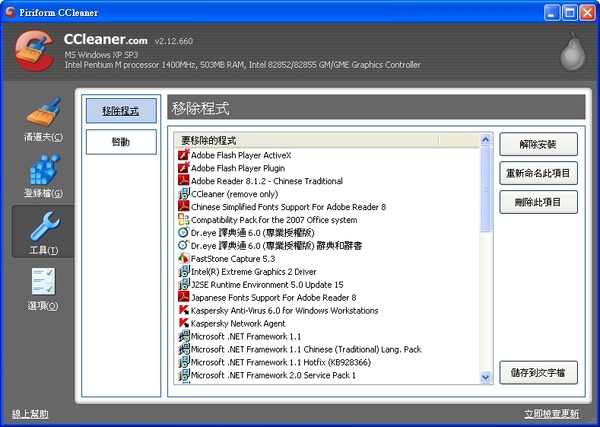Click the 解除安裝 uninstall button
The image size is (600, 427).
click(538, 144)
